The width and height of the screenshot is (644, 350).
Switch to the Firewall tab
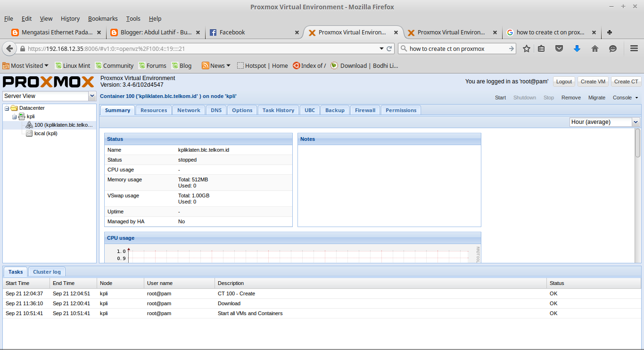[364, 110]
